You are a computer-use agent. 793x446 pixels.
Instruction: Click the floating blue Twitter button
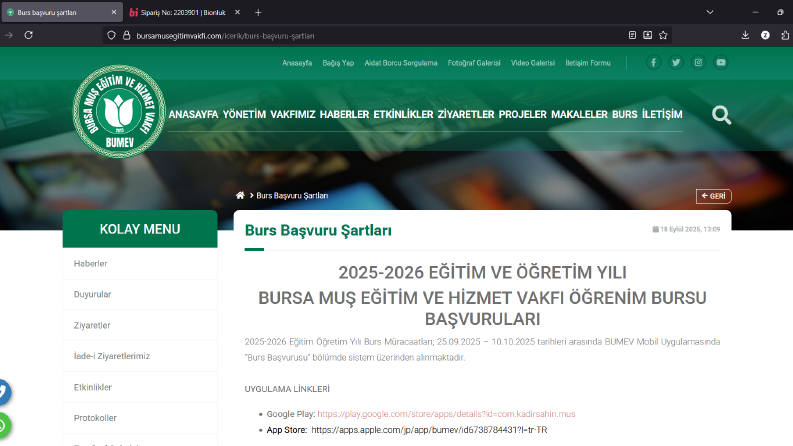click(x=2, y=392)
